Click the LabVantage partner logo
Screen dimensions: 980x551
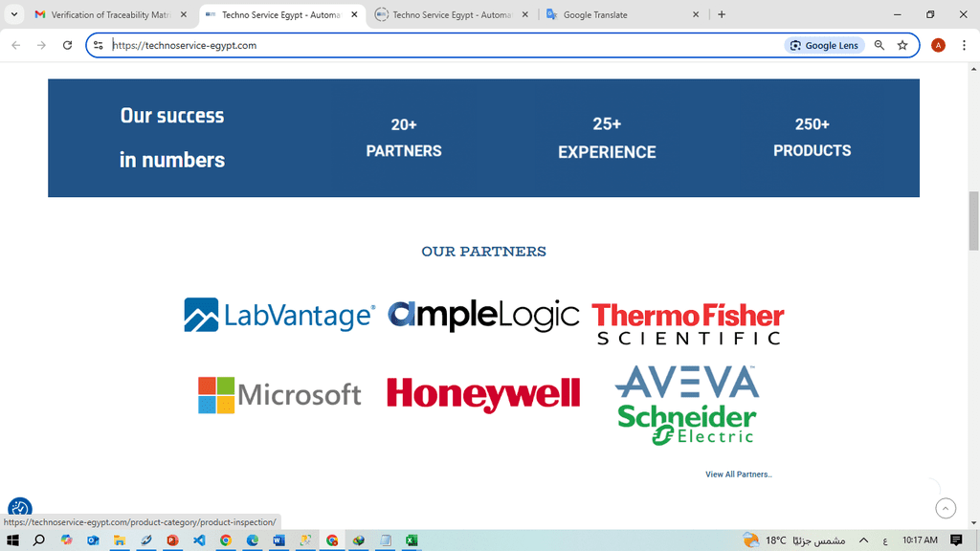[279, 315]
